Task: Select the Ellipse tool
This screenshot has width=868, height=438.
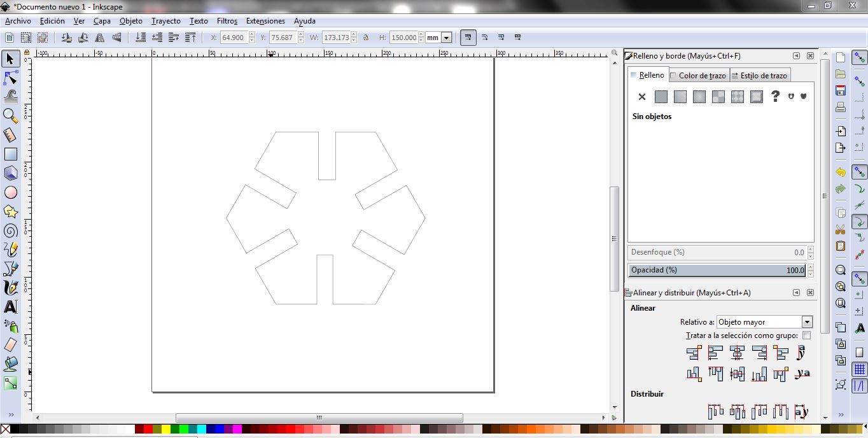Action: 10,192
